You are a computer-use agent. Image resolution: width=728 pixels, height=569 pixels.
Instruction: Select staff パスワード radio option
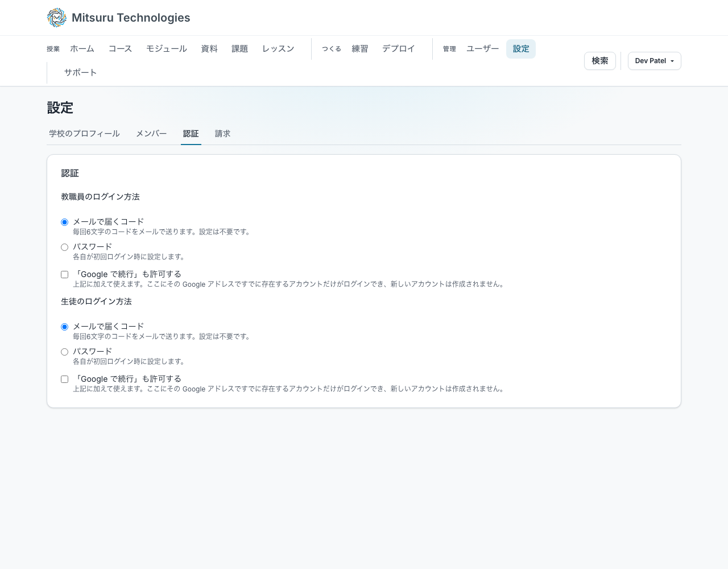click(64, 247)
